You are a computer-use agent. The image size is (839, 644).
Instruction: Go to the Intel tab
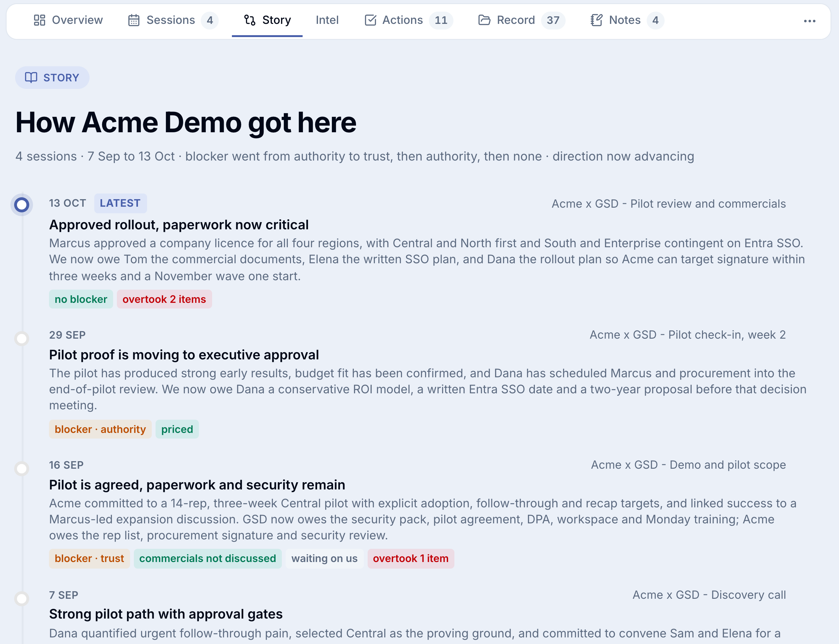(x=327, y=20)
